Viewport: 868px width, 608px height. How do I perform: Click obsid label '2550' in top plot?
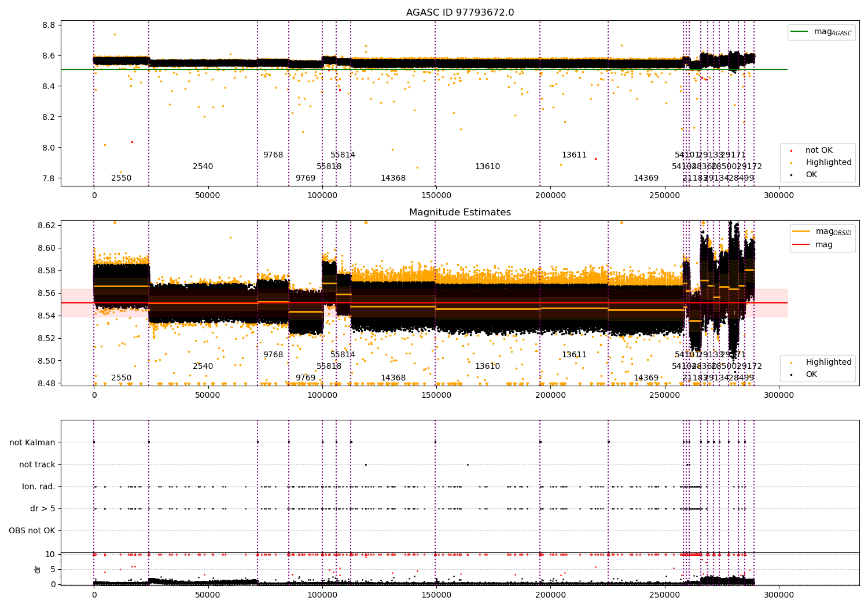[x=122, y=178]
